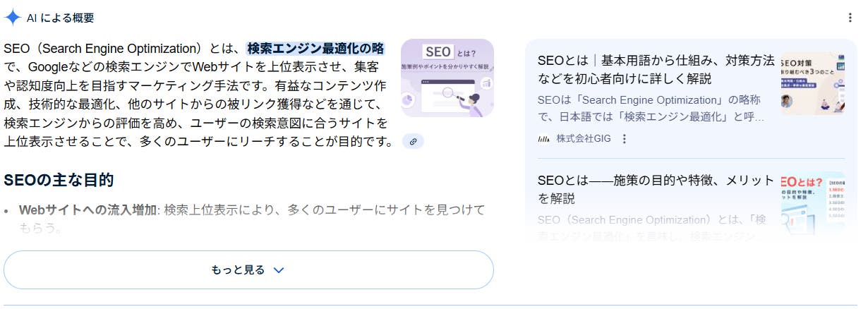The height and width of the screenshot is (309, 868).
Task: Click the 'AI による概要' label
Action: [x=60, y=18]
